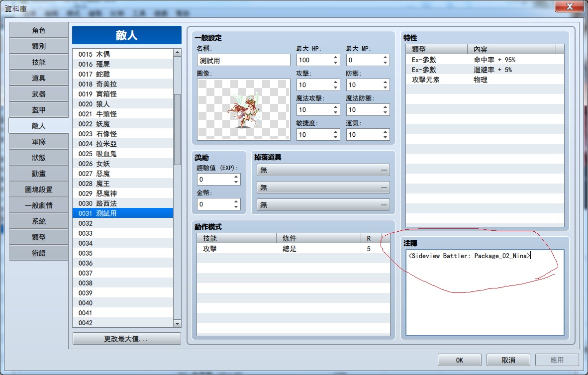The image size is (588, 375).
Task: Select enemy 0020 狼人 in the list
Action: click(x=123, y=104)
